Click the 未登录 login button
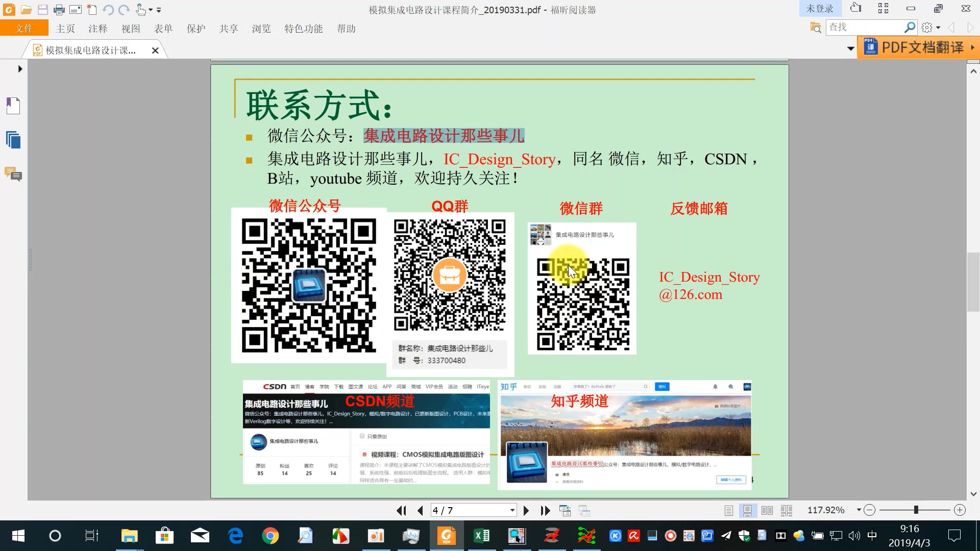980x551 pixels. [x=820, y=9]
